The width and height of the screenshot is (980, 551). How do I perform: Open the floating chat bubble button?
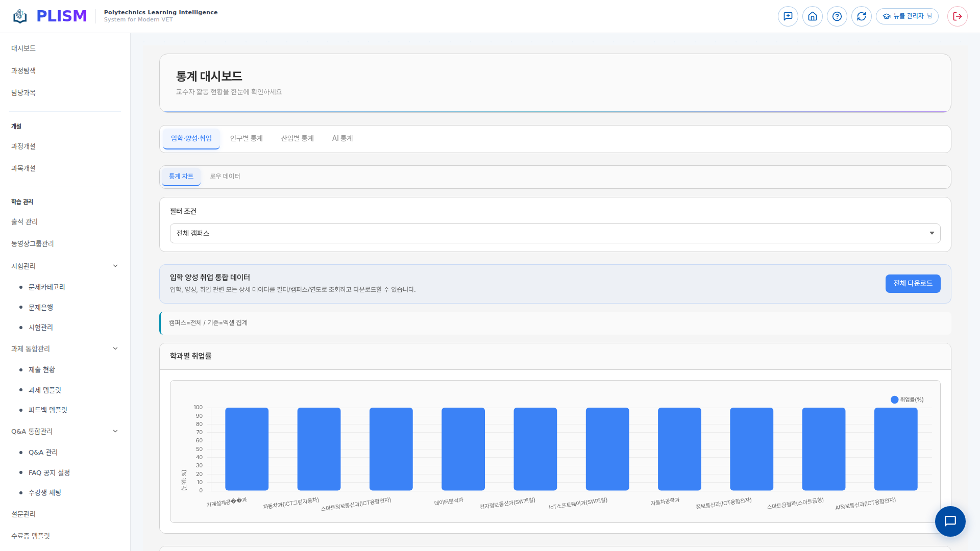[x=949, y=521]
